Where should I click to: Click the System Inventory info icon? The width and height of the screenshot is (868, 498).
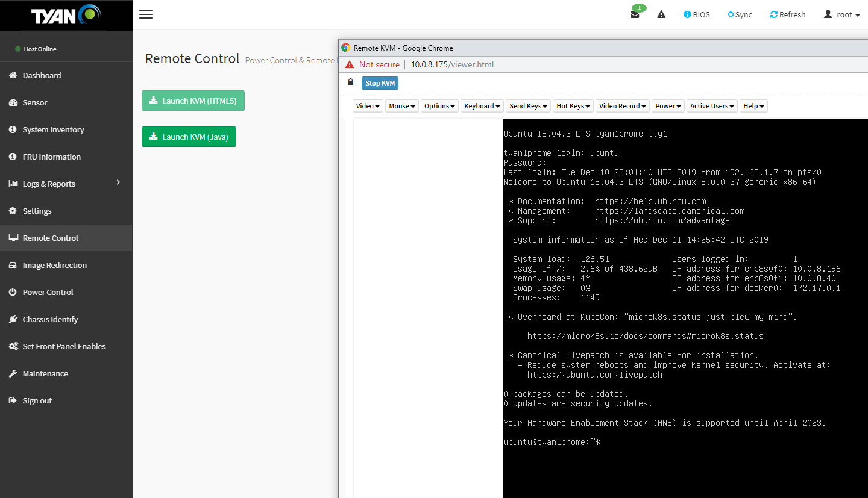pos(13,129)
